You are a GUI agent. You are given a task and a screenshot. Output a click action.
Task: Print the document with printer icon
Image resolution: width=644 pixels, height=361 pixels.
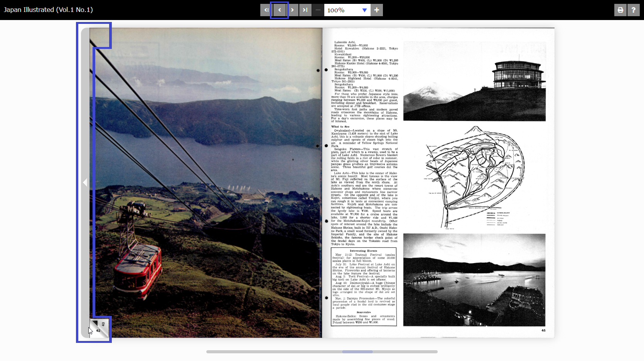tap(620, 10)
